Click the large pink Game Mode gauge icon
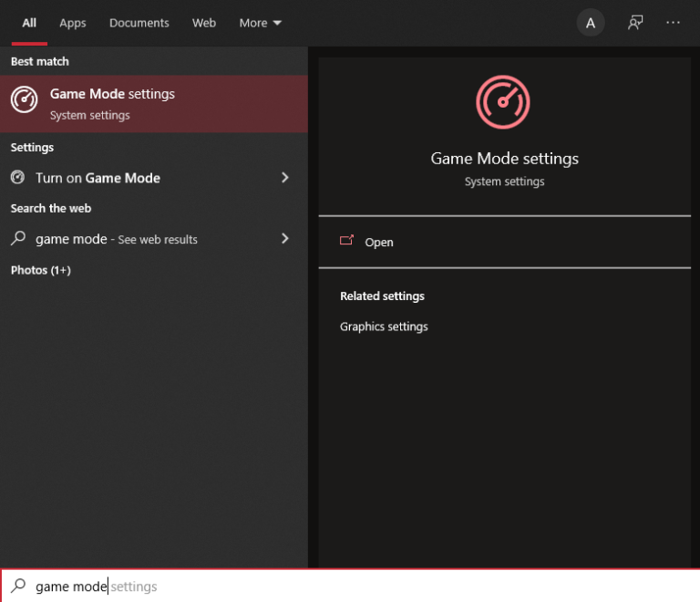Screen dimensions: 700x602 tap(503, 102)
